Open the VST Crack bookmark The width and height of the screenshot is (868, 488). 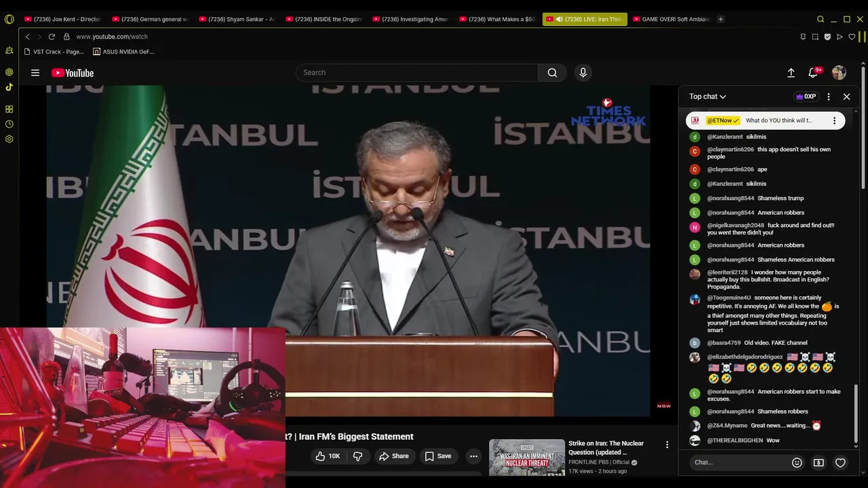point(54,52)
